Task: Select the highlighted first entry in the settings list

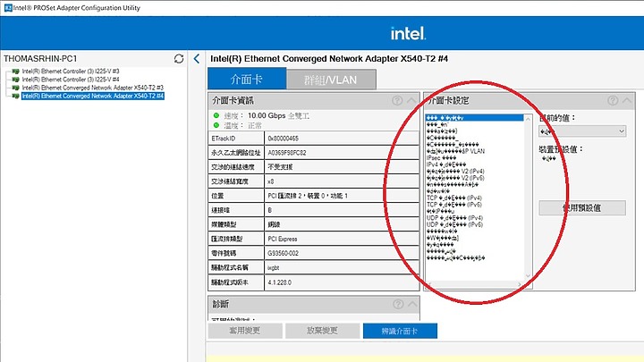Action: pyautogui.click(x=474, y=118)
